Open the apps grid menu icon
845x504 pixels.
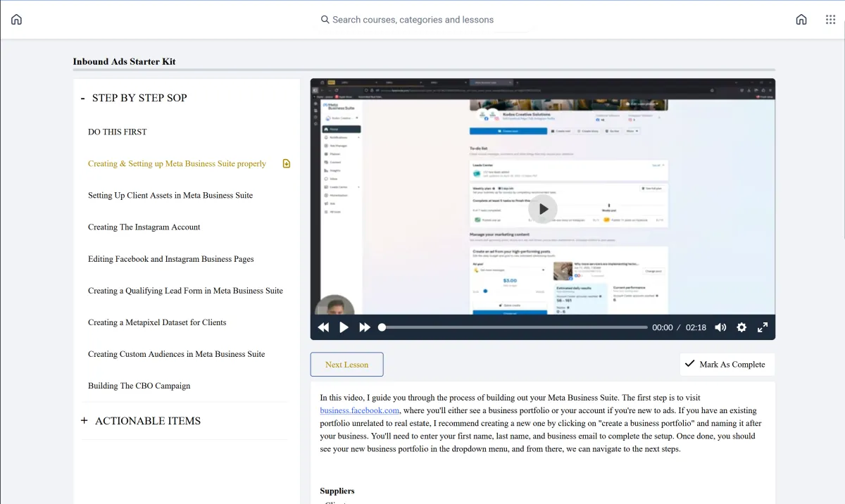click(x=830, y=20)
